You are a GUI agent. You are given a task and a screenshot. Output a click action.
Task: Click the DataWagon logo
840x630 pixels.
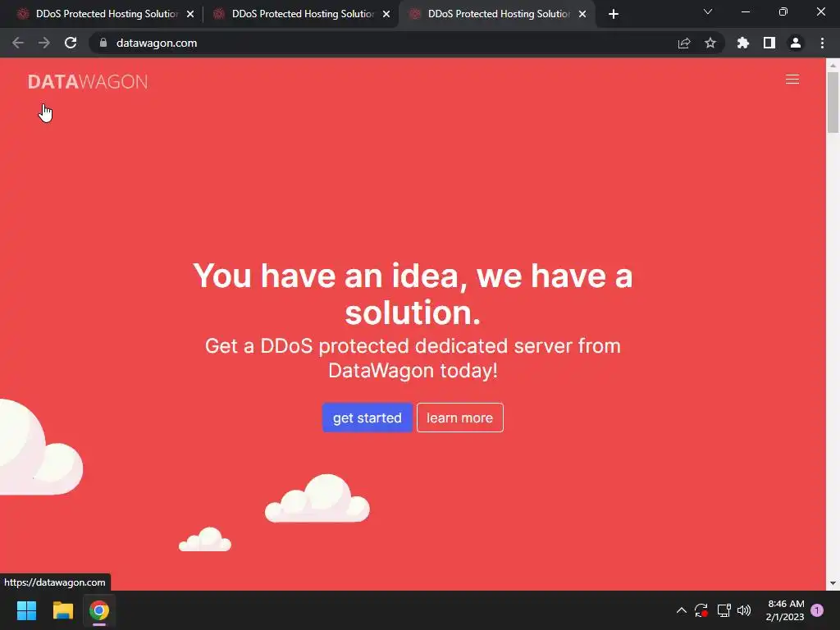[x=88, y=82]
